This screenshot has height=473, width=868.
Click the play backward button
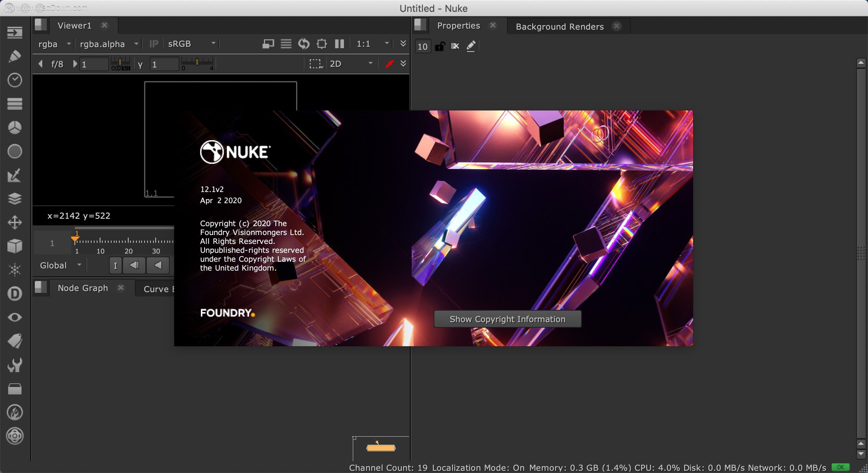click(x=158, y=265)
